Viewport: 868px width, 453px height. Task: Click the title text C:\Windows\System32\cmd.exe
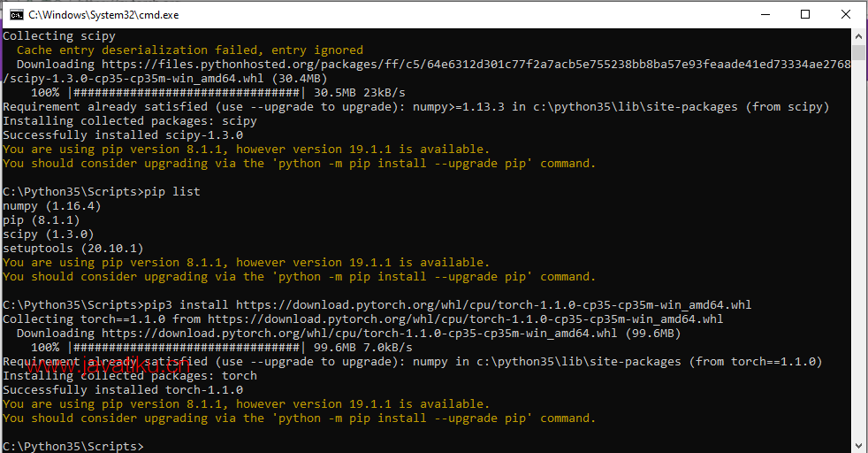pos(103,15)
